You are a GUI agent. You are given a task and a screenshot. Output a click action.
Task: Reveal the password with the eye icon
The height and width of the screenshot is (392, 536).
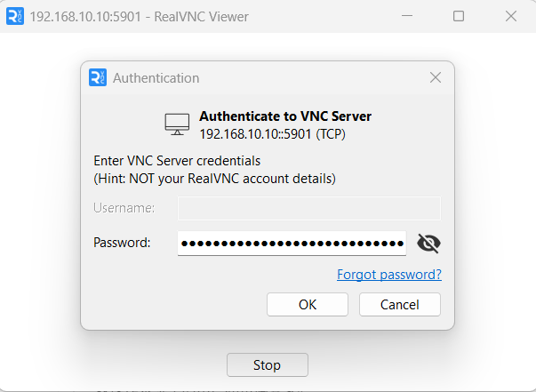click(x=428, y=244)
